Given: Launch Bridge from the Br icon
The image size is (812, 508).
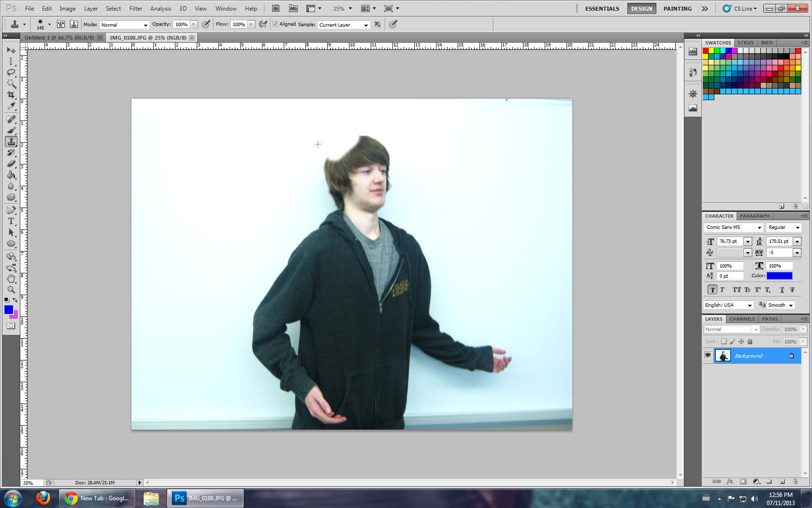Looking at the screenshot, I should pyautogui.click(x=276, y=8).
